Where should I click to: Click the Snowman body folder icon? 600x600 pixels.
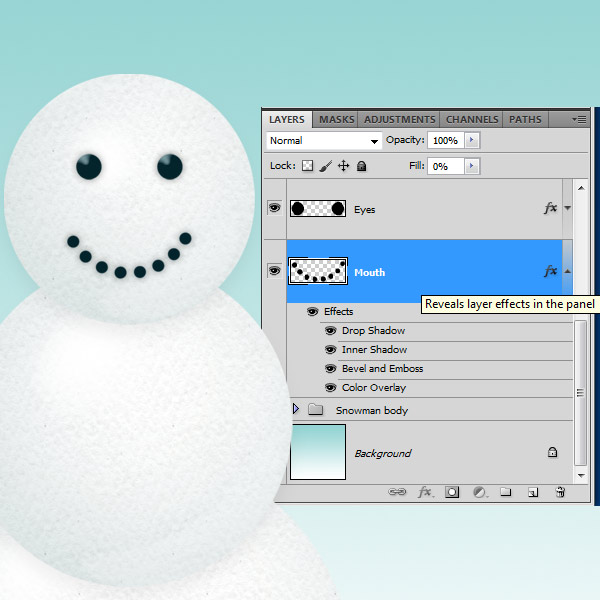click(x=316, y=409)
